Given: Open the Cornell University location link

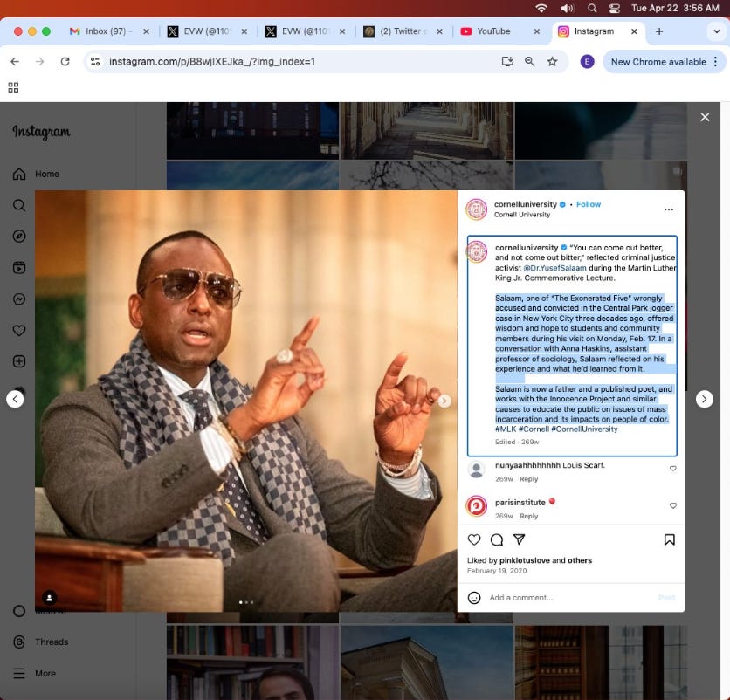Looking at the screenshot, I should point(522,215).
